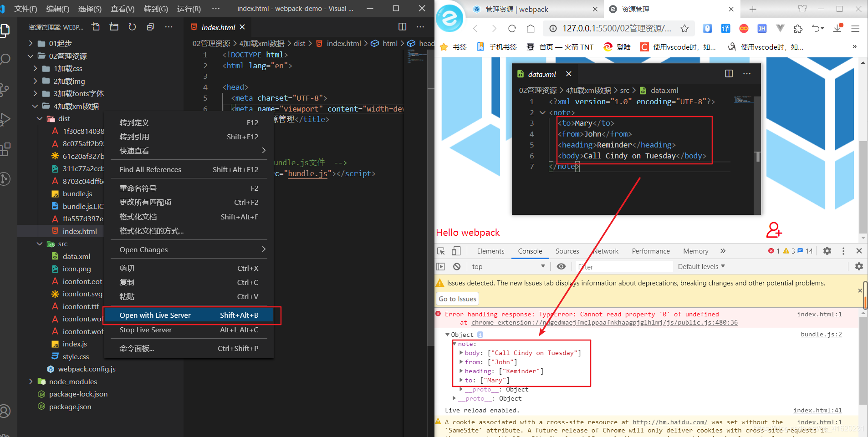
Task: Split the VS Code editor right
Action: coord(402,27)
